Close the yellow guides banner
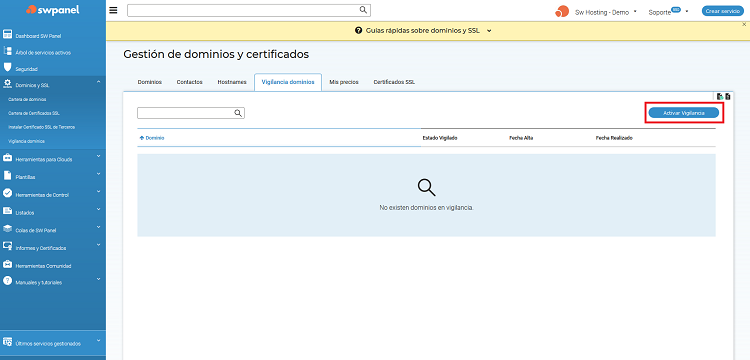 [x=744, y=24]
